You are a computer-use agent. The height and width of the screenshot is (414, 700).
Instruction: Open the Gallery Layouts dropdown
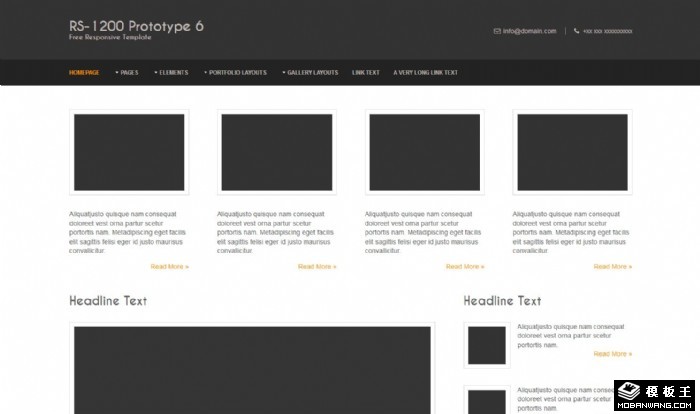coord(310,72)
